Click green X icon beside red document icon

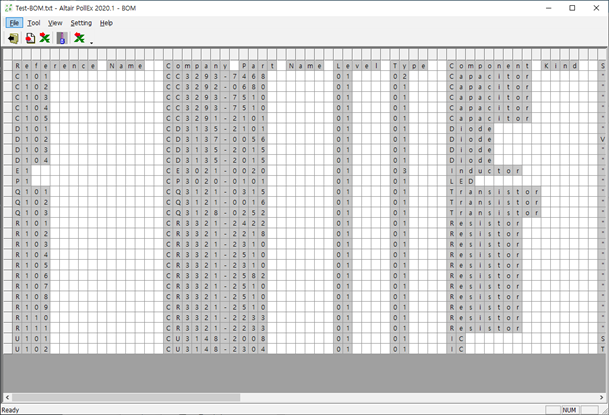point(44,38)
